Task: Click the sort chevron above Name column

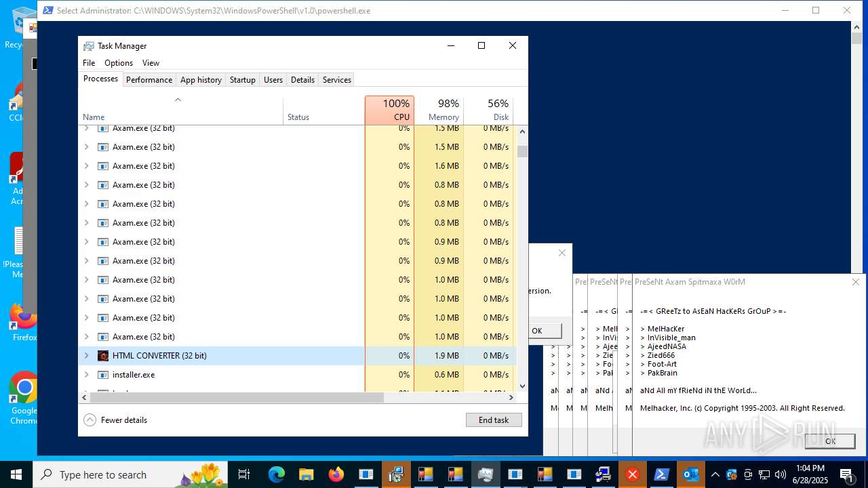Action: pos(178,100)
